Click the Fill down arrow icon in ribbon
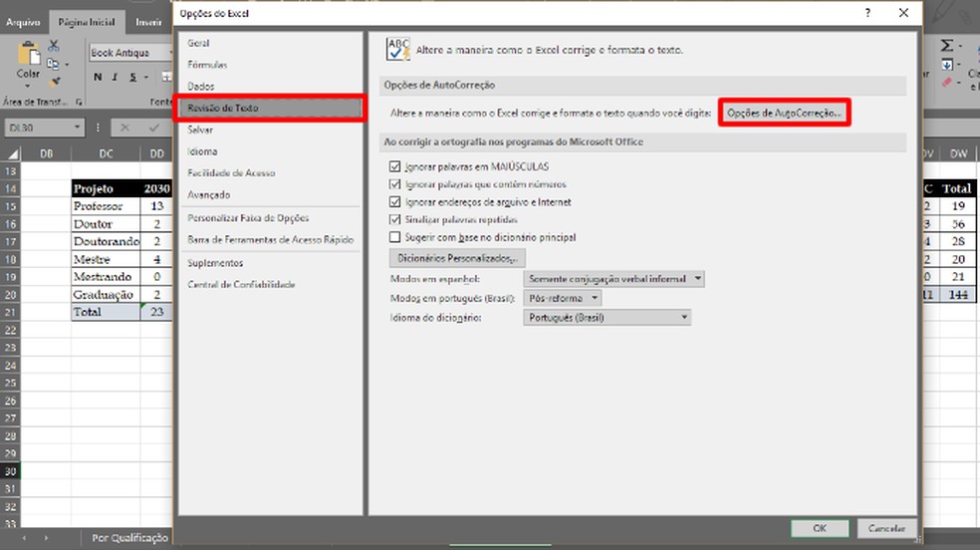Image resolution: width=980 pixels, height=550 pixels. 947,65
